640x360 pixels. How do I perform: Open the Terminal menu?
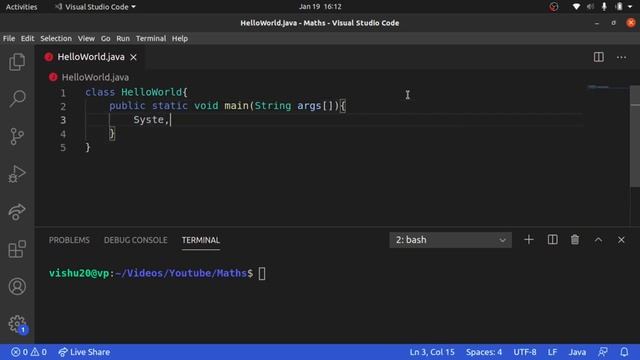tap(151, 38)
